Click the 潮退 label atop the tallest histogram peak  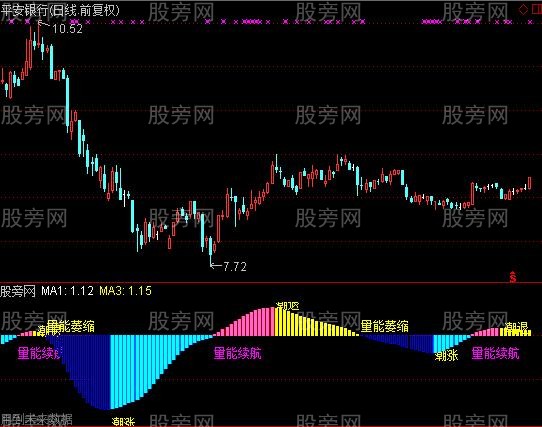[288, 306]
